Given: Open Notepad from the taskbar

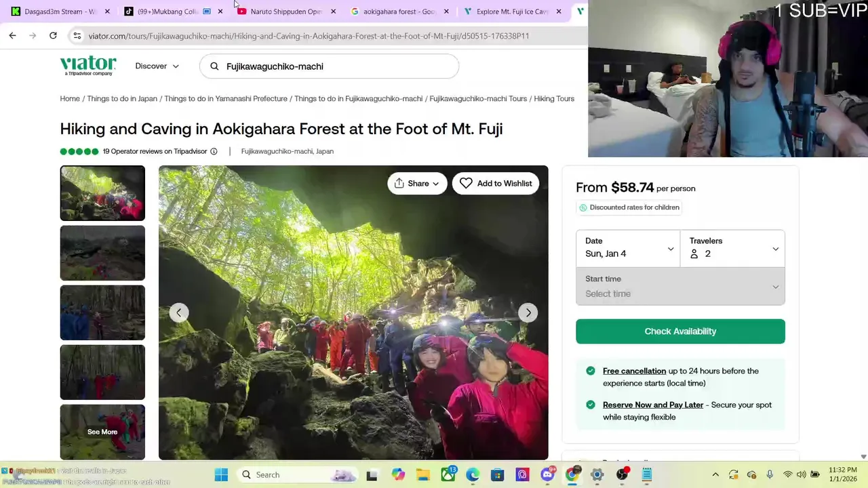Looking at the screenshot, I should tap(647, 474).
